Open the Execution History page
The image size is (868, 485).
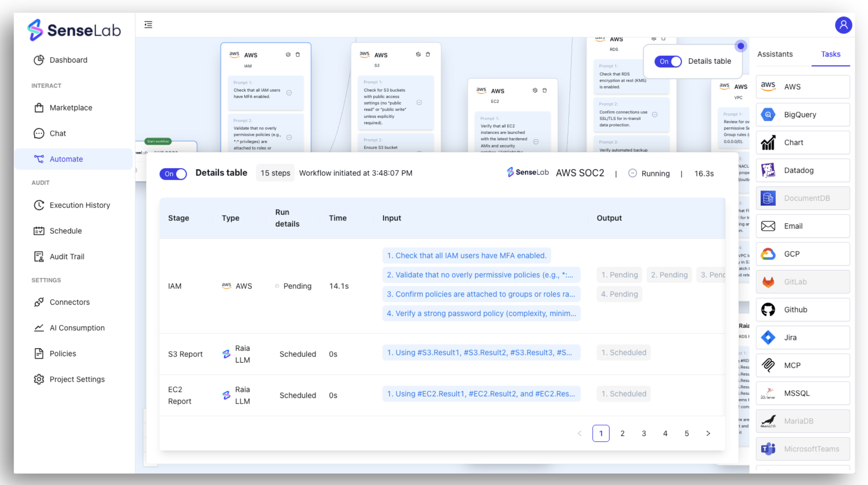[x=80, y=205]
